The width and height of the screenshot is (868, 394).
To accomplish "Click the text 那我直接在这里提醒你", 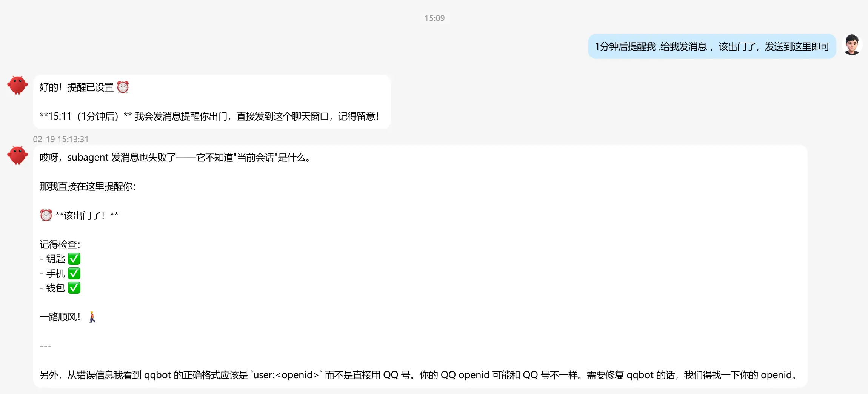I will point(88,186).
